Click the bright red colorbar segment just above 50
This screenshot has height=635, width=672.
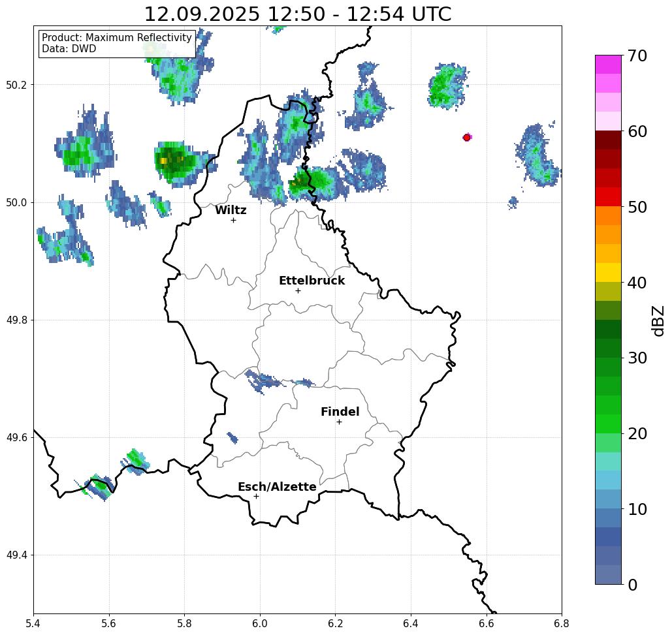(608, 197)
